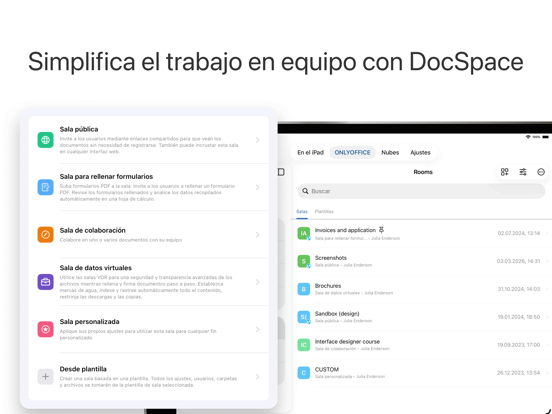
Task: Choose the Sala personalizada title
Action: pyautogui.click(x=89, y=322)
